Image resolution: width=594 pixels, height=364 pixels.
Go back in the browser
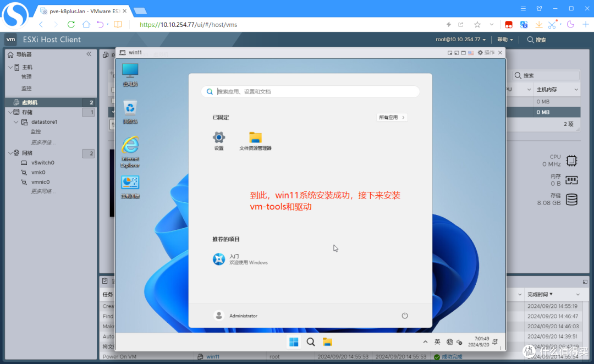click(x=41, y=25)
